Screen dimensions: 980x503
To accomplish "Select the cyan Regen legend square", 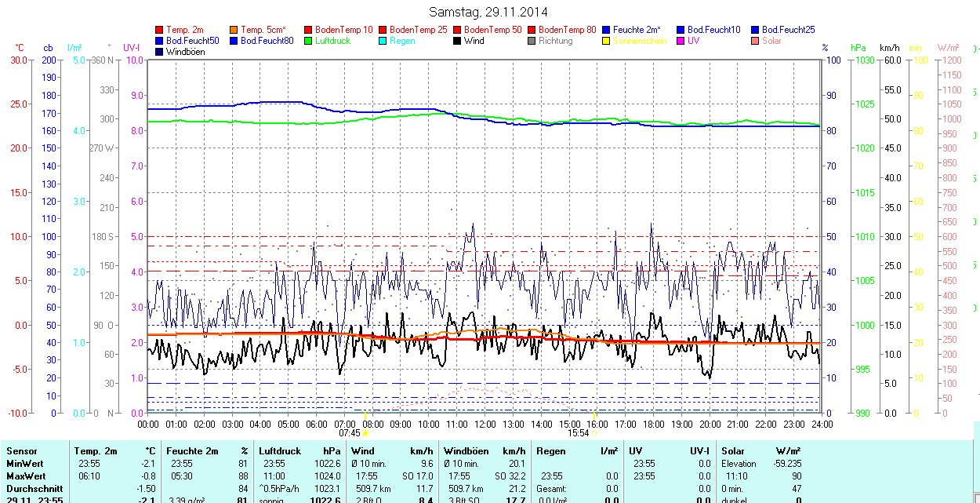I will point(383,41).
